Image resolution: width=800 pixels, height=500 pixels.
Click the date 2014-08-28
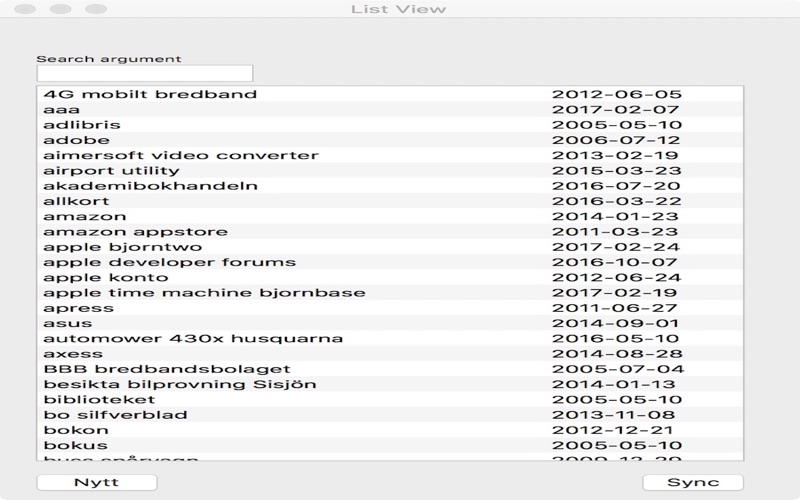[617, 355]
